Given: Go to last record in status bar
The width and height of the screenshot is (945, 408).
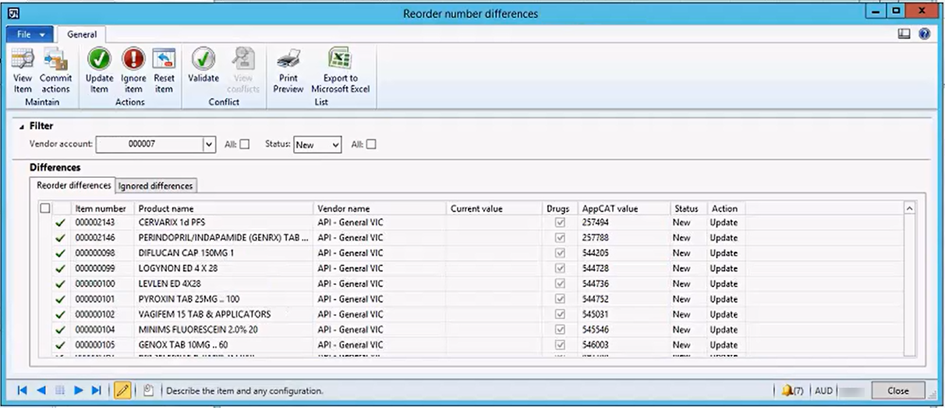Looking at the screenshot, I should [96, 391].
